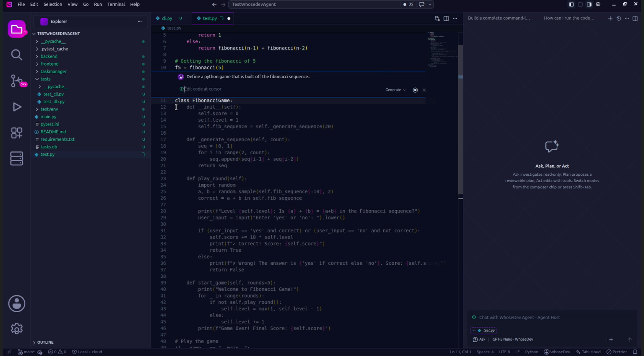Open the Help menu
Screen dimensions: 644x356
(135, 4)
